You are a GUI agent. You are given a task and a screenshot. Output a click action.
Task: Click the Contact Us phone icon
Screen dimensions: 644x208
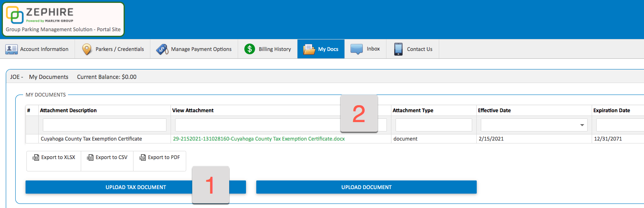point(398,49)
